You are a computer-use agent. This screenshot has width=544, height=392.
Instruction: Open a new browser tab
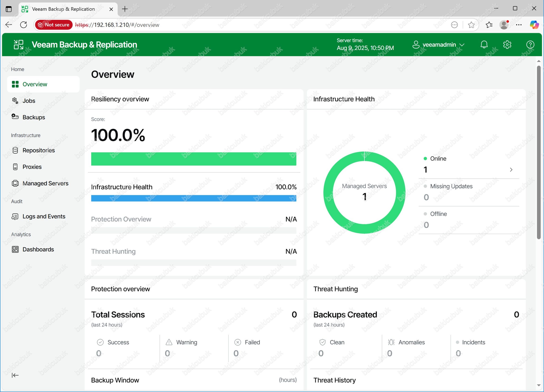tap(125, 9)
